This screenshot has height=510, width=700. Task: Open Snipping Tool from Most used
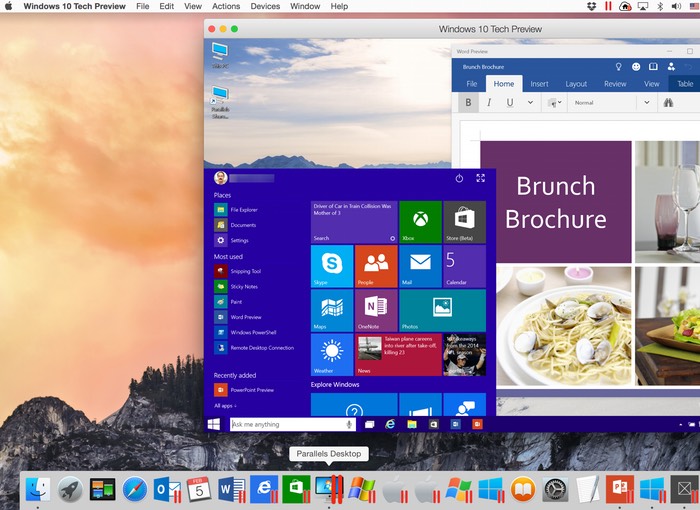coord(245,271)
